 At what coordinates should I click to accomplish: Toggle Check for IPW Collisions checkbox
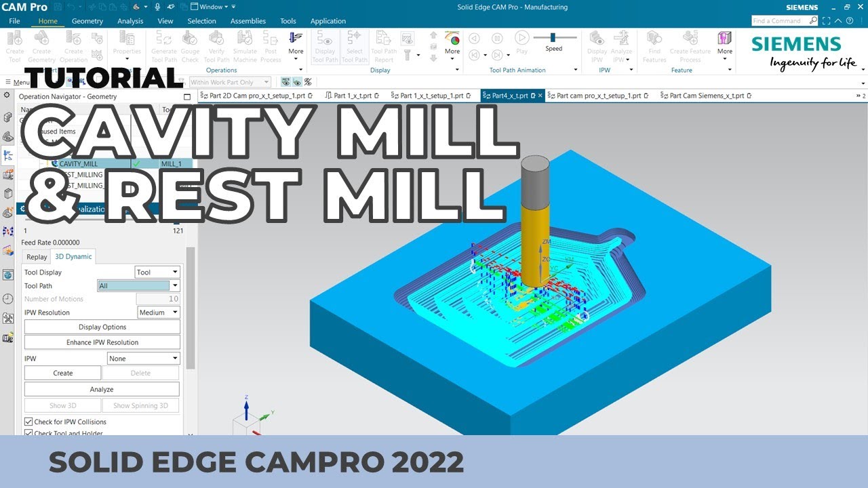click(x=28, y=422)
